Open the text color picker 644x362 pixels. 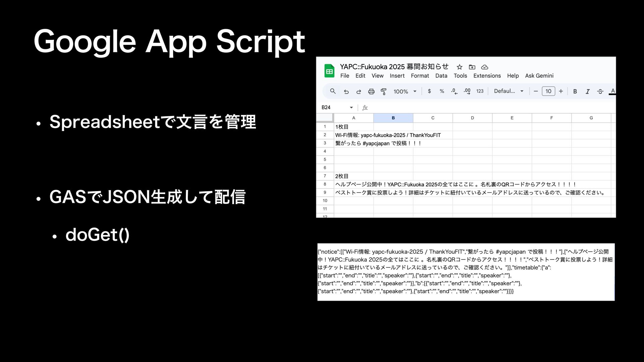[x=612, y=91]
